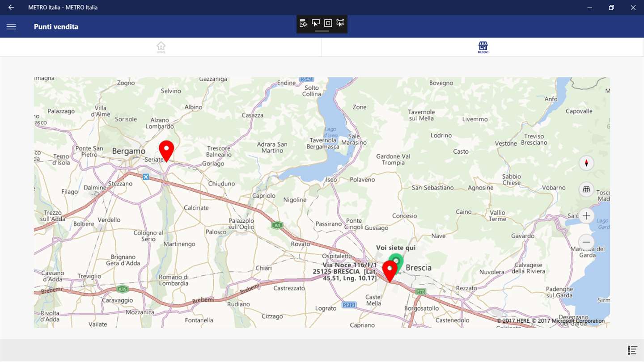Zoom out the map with minus button
The height and width of the screenshot is (362, 644).
[586, 242]
